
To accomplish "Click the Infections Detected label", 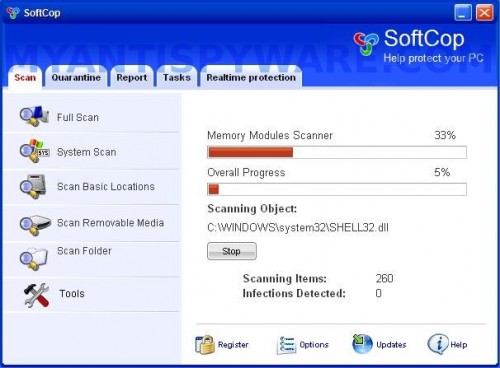I will (x=294, y=293).
